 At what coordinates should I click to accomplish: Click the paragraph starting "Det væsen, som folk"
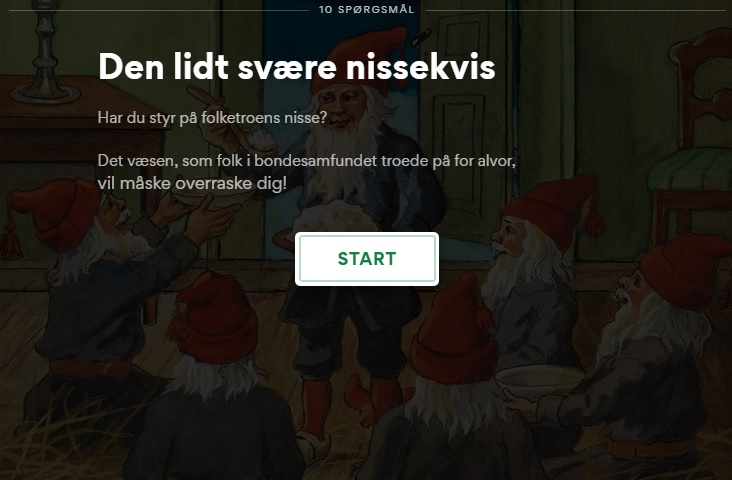(x=307, y=172)
